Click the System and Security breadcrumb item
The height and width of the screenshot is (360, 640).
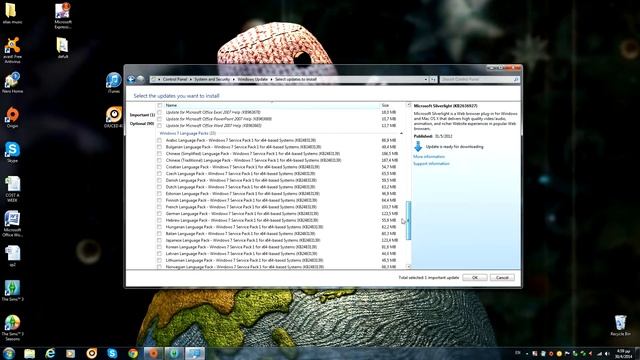click(x=212, y=80)
